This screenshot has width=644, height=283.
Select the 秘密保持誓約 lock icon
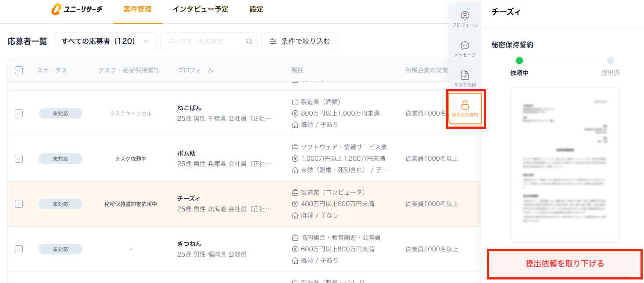(465, 105)
